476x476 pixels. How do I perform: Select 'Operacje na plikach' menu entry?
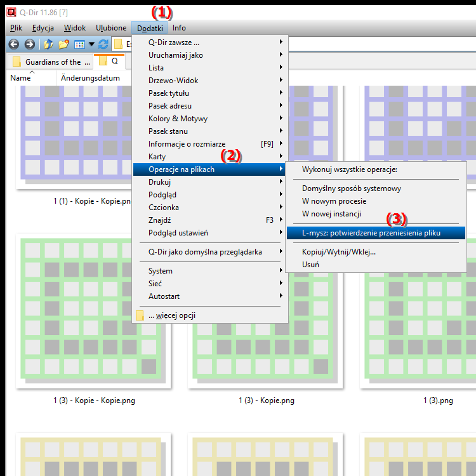tap(210, 169)
